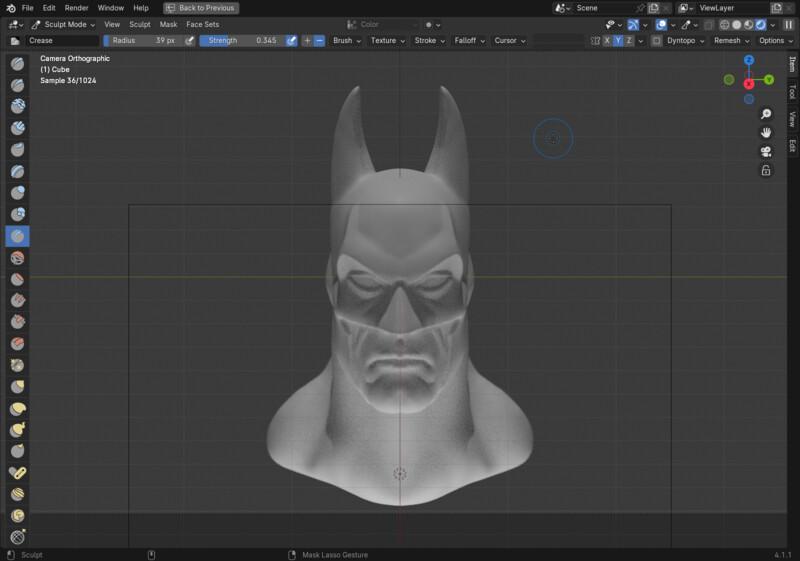Click the brush Radius slider
This screenshot has width=800, height=561.
pyautogui.click(x=143, y=41)
